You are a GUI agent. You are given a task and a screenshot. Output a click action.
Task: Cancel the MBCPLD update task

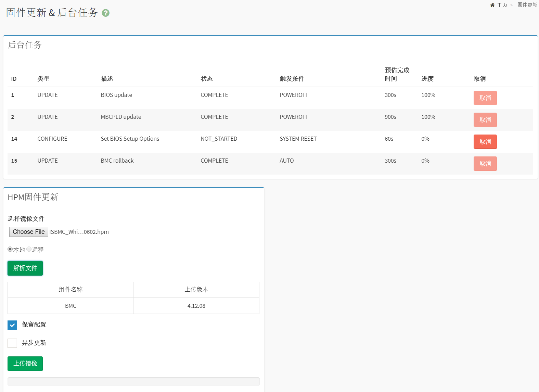485,120
